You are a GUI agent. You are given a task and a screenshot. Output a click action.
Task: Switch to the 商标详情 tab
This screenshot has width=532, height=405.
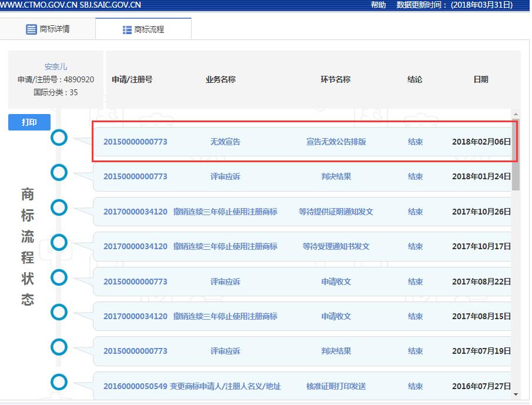click(x=53, y=28)
